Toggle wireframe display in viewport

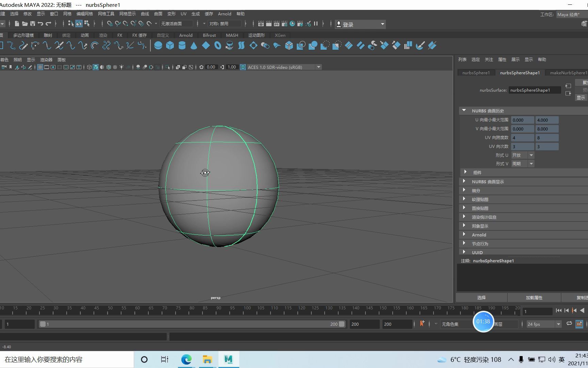(89, 67)
